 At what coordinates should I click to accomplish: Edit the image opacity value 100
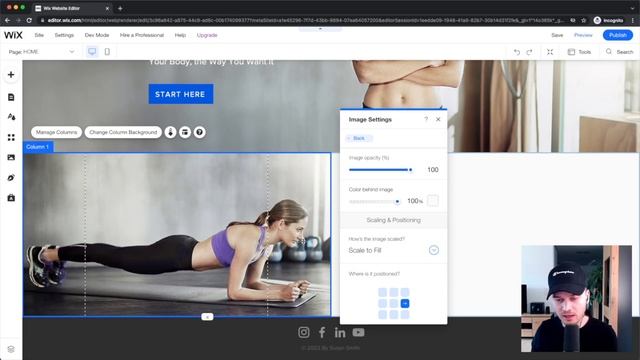[433, 170]
